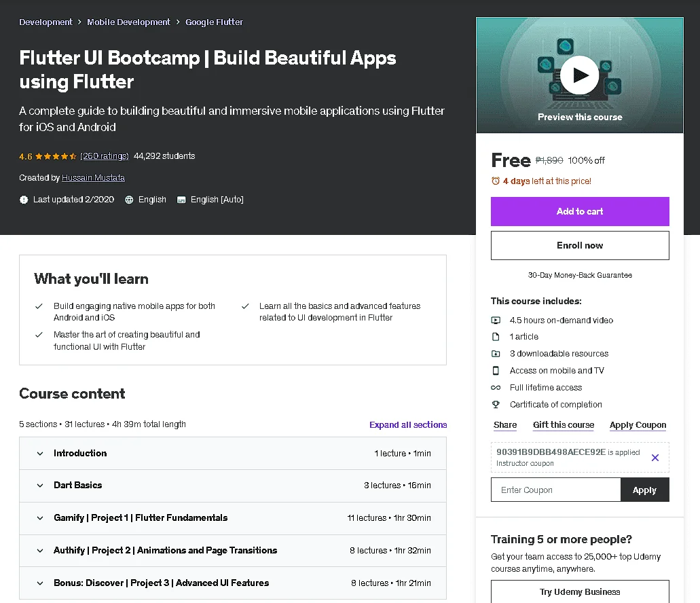Click Expand all sections link
Screen dimensions: 700x603
408,424
